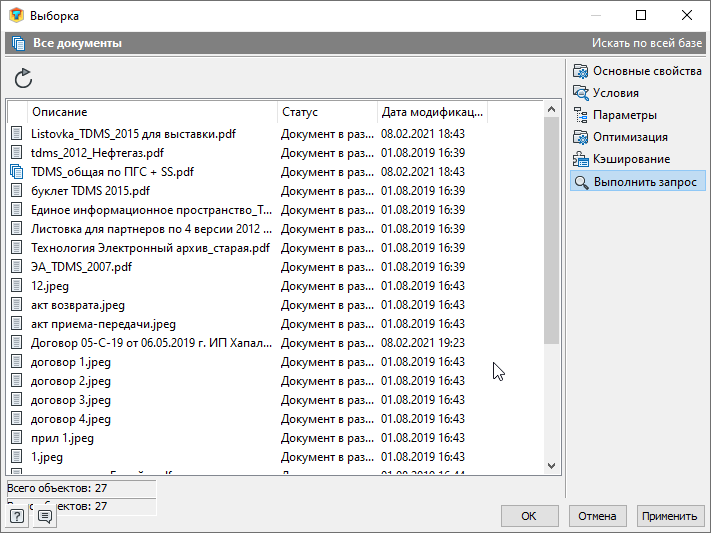Switch to the Параметры section

click(624, 116)
